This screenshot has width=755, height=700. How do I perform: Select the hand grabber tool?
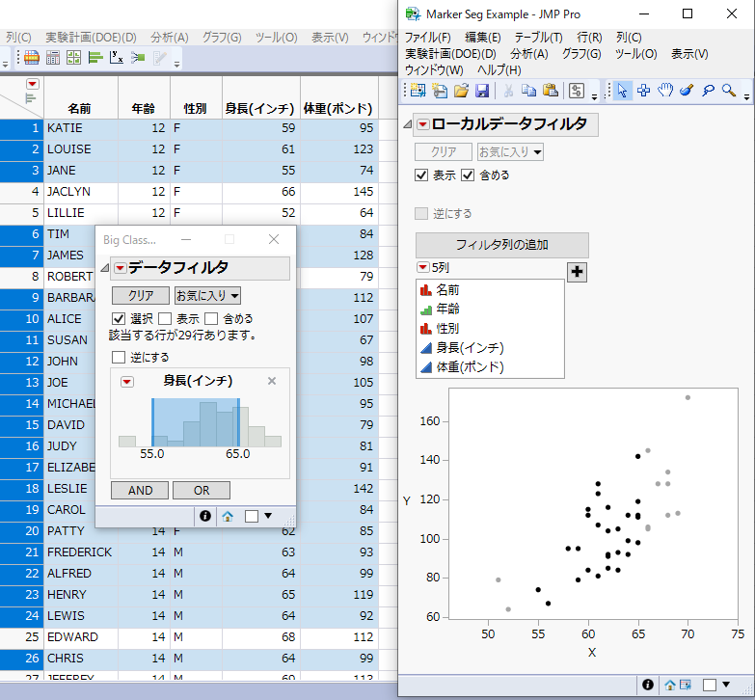click(665, 90)
